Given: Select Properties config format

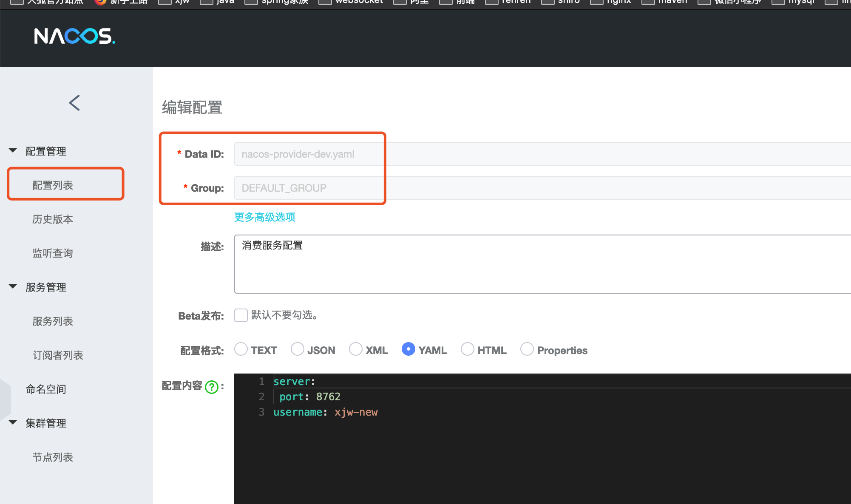Looking at the screenshot, I should point(527,349).
